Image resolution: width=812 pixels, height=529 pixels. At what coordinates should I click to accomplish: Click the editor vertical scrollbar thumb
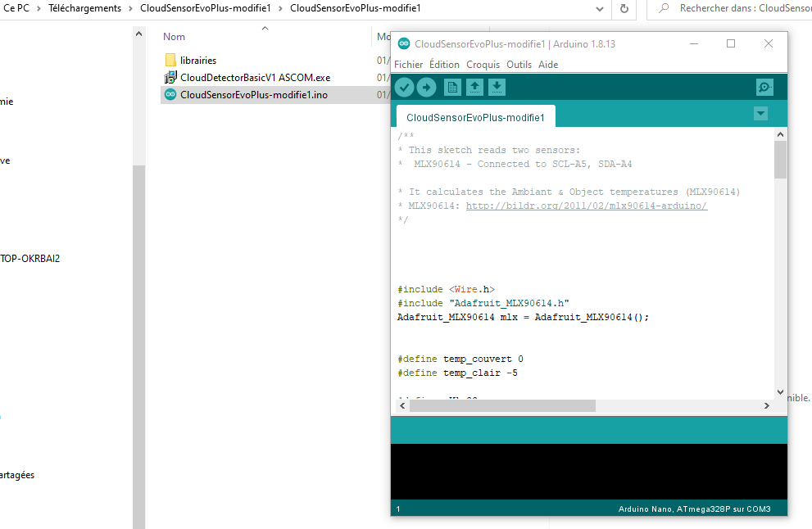[x=780, y=160]
